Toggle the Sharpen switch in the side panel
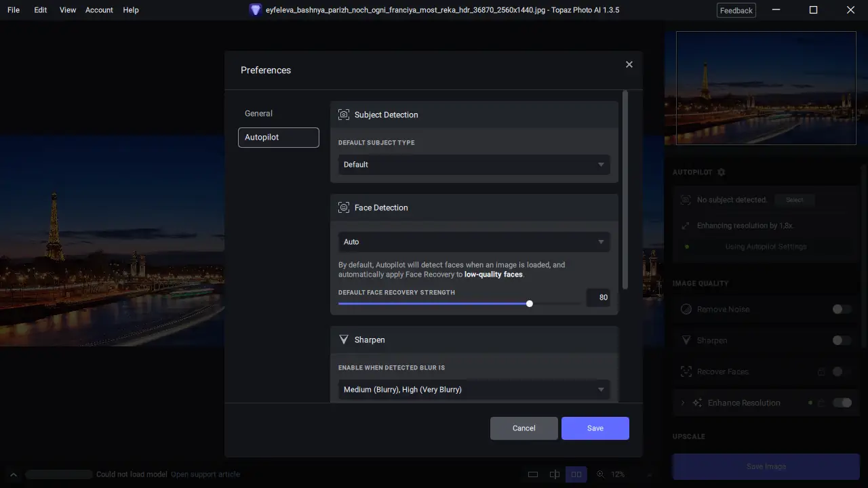868x488 pixels. click(x=842, y=340)
